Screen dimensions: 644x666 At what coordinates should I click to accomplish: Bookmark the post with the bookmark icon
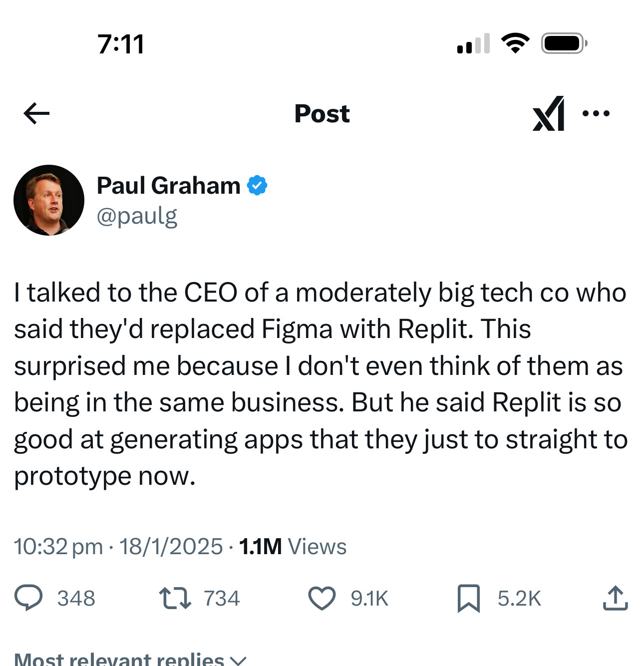click(468, 598)
